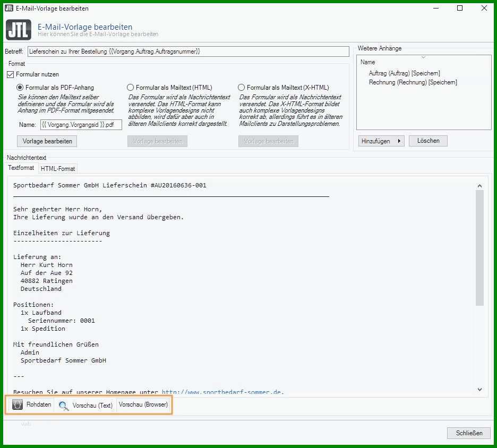Image resolution: width=497 pixels, height=448 pixels.
Task: Click the message scrollbar down arrow
Action: pos(479,390)
